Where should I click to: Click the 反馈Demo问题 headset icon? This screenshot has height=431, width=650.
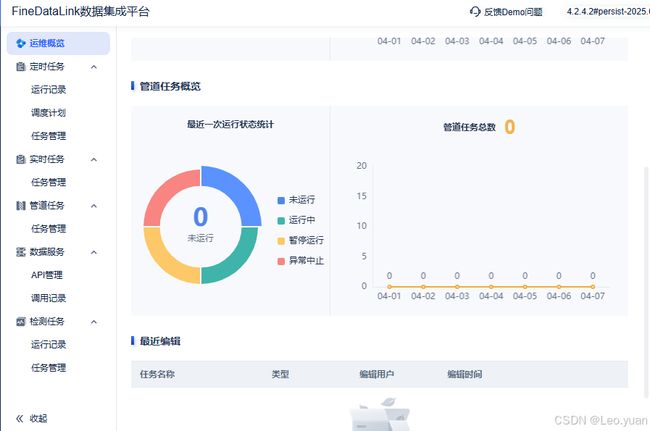pos(475,12)
